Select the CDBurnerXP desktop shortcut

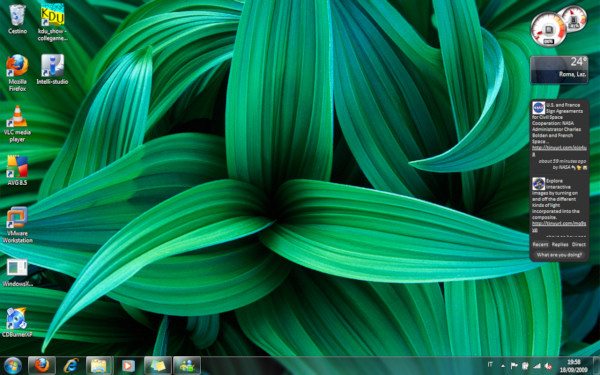pos(17,322)
